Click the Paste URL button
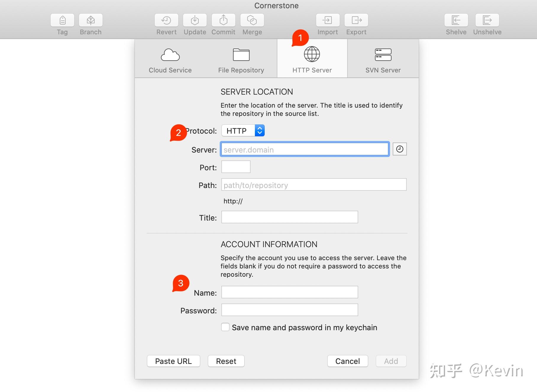The image size is (537, 392). point(173,361)
